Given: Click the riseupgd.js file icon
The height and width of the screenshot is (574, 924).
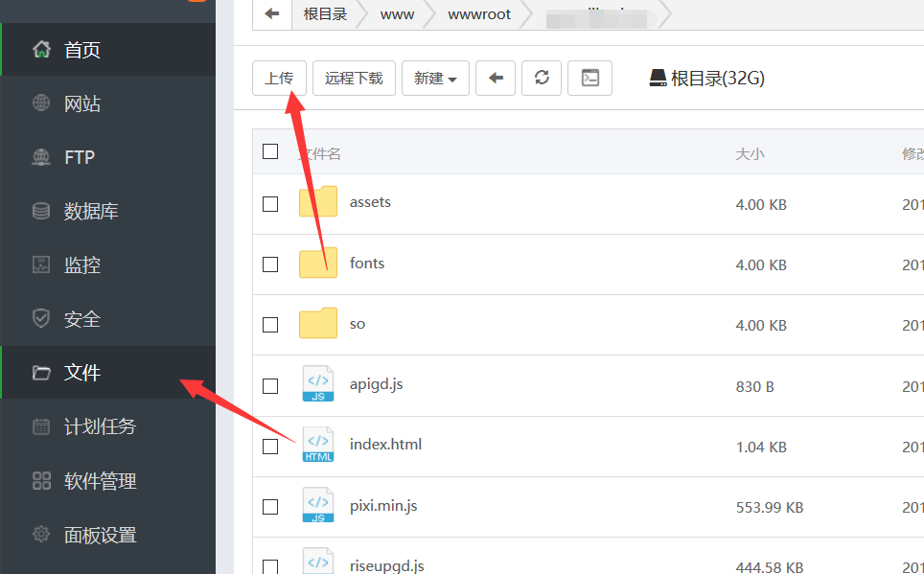Looking at the screenshot, I should [318, 561].
